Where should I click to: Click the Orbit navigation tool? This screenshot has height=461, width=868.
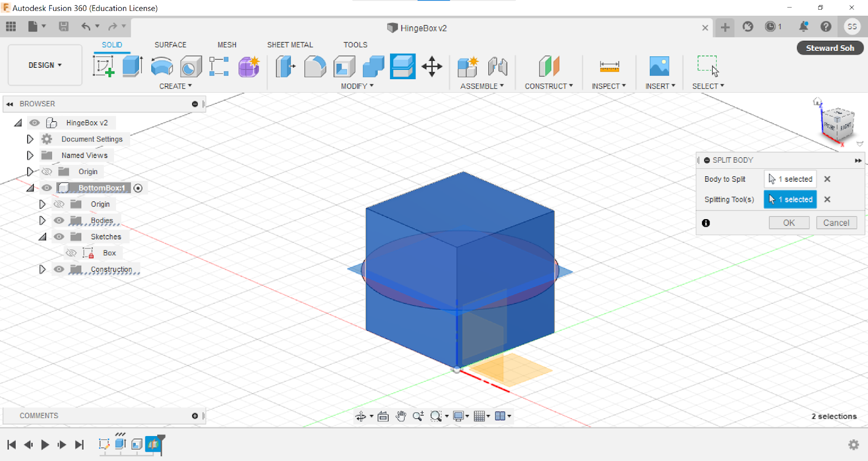[361, 416]
